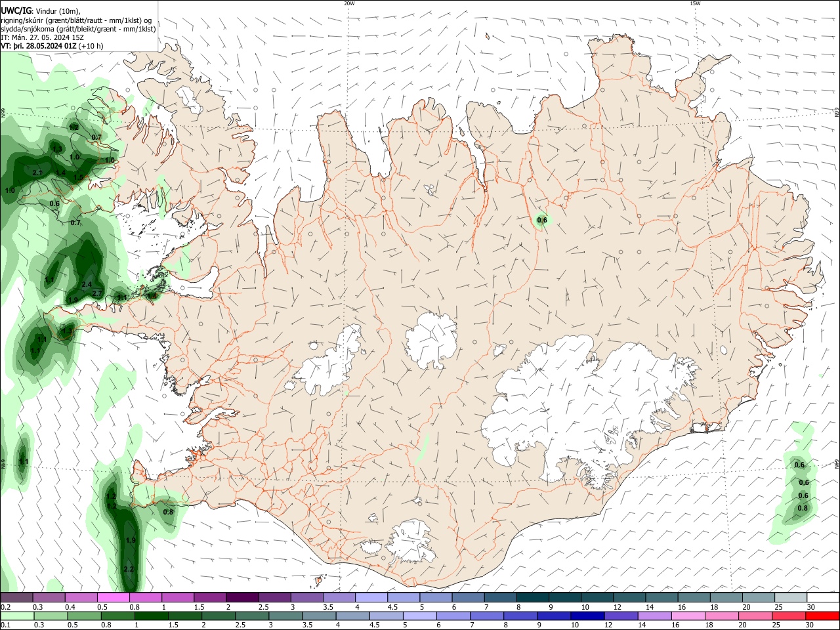Click the 'rigning/skúrir' description line
Image resolution: width=840 pixels, height=630 pixels.
point(76,20)
